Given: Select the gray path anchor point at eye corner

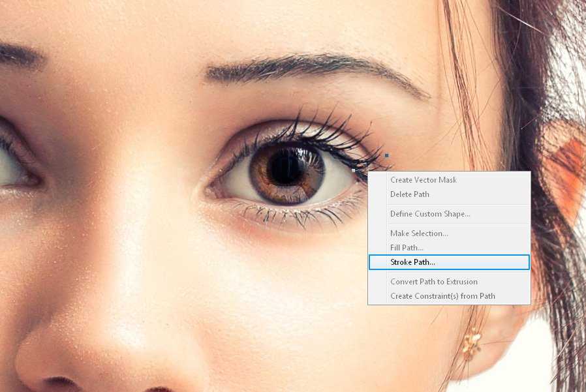Looking at the screenshot, I should [353, 170].
